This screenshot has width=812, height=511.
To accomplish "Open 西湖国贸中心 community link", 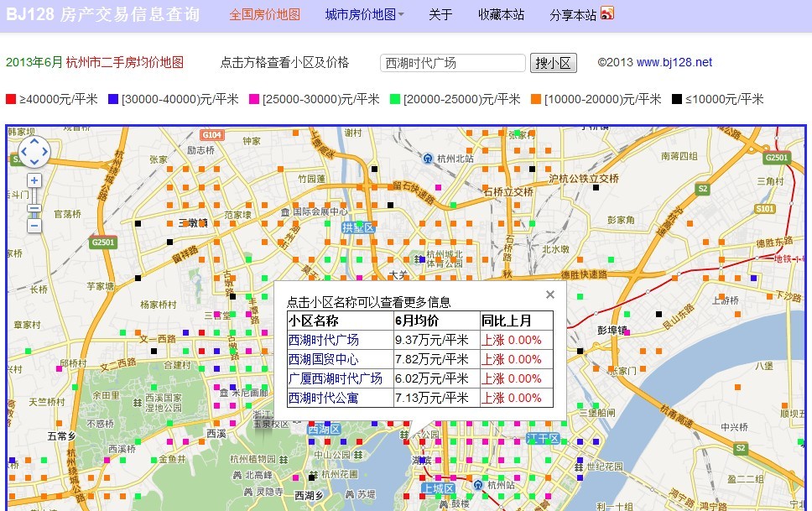I will coord(323,359).
